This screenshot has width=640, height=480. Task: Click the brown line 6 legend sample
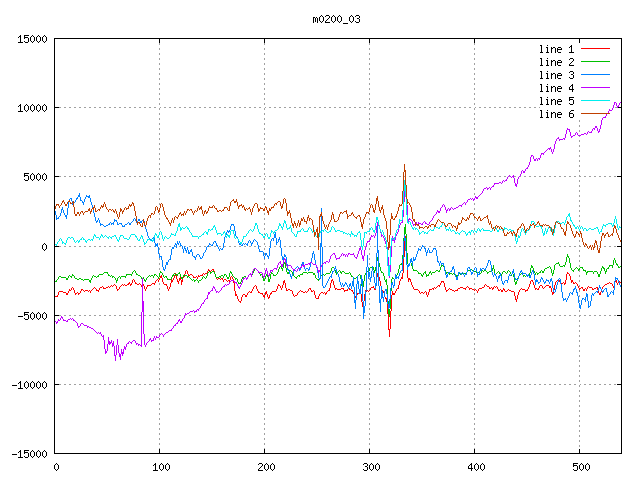pyautogui.click(x=595, y=113)
